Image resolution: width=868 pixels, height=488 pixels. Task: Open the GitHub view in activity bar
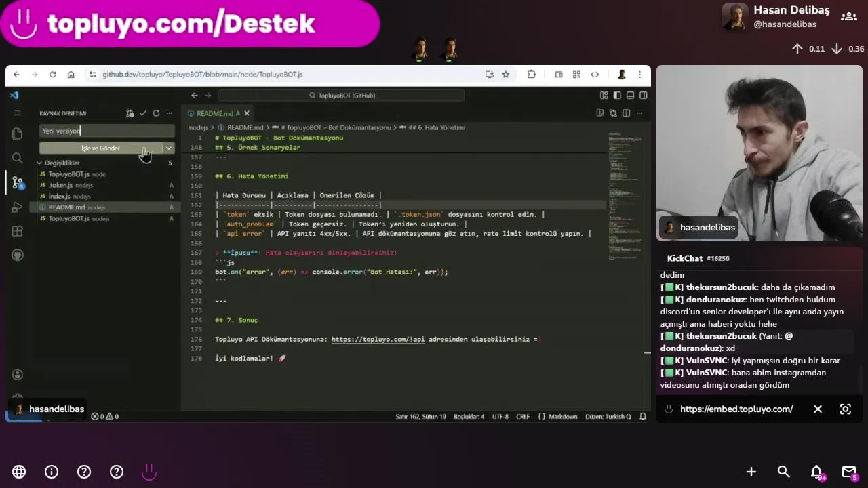[x=18, y=256]
